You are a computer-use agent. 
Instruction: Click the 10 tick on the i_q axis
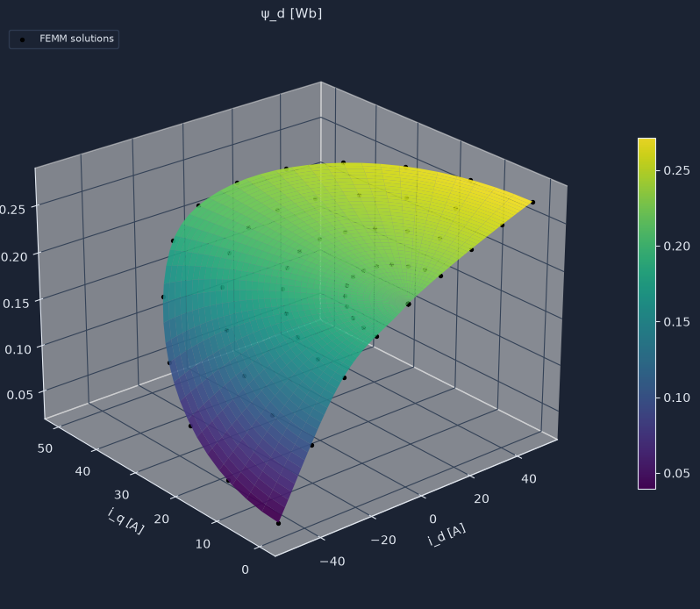point(203,544)
